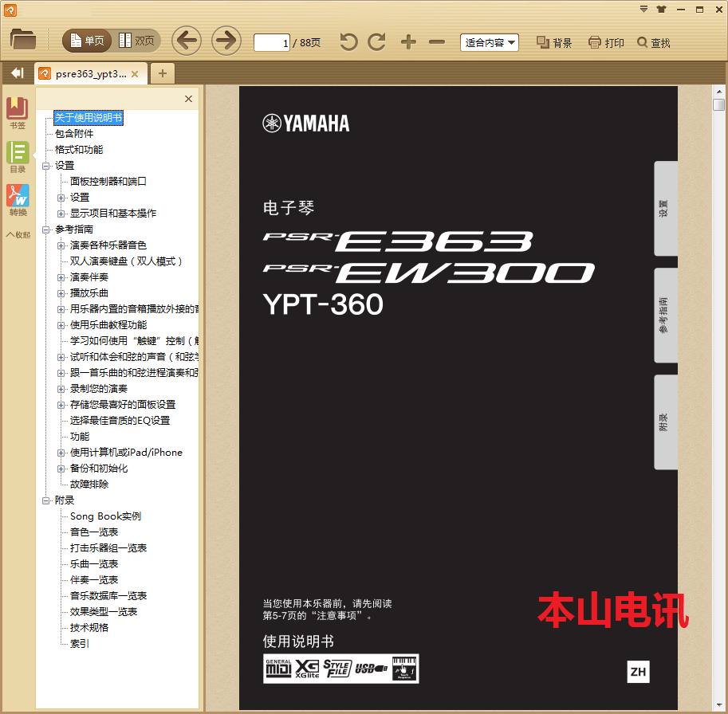Open the 转换 PDF-to-Word converter
The height and width of the screenshot is (714, 728).
(x=18, y=201)
